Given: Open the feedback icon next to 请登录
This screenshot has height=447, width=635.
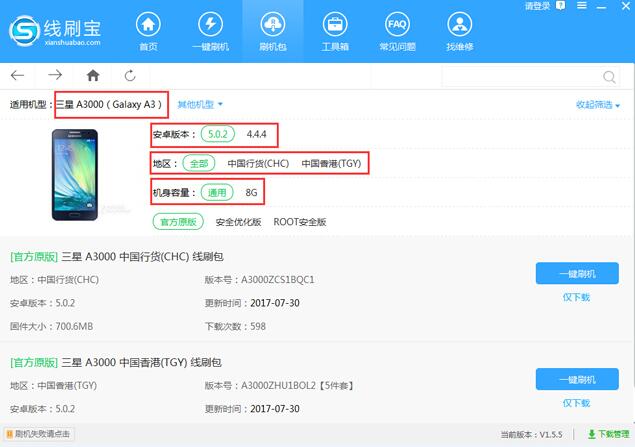Looking at the screenshot, I should (x=560, y=6).
